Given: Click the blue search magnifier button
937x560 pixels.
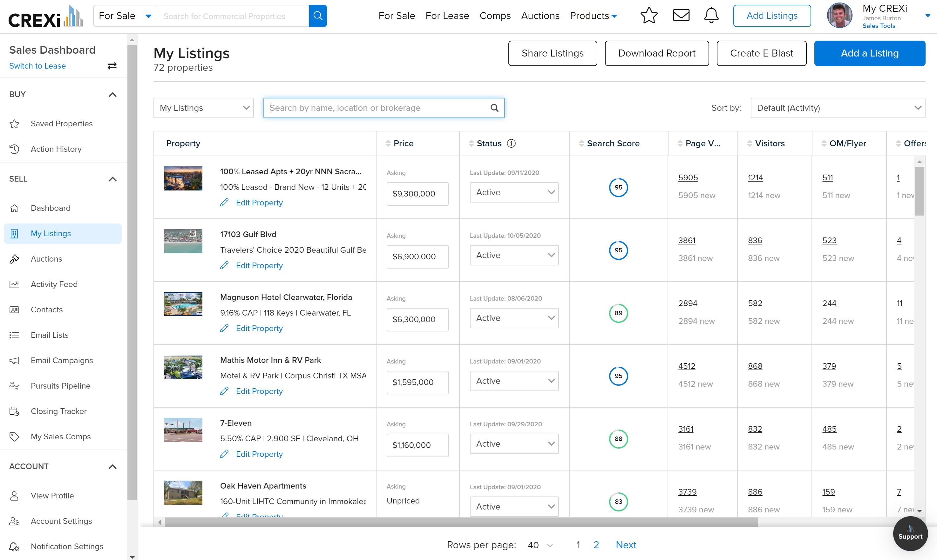Looking at the screenshot, I should click(318, 16).
